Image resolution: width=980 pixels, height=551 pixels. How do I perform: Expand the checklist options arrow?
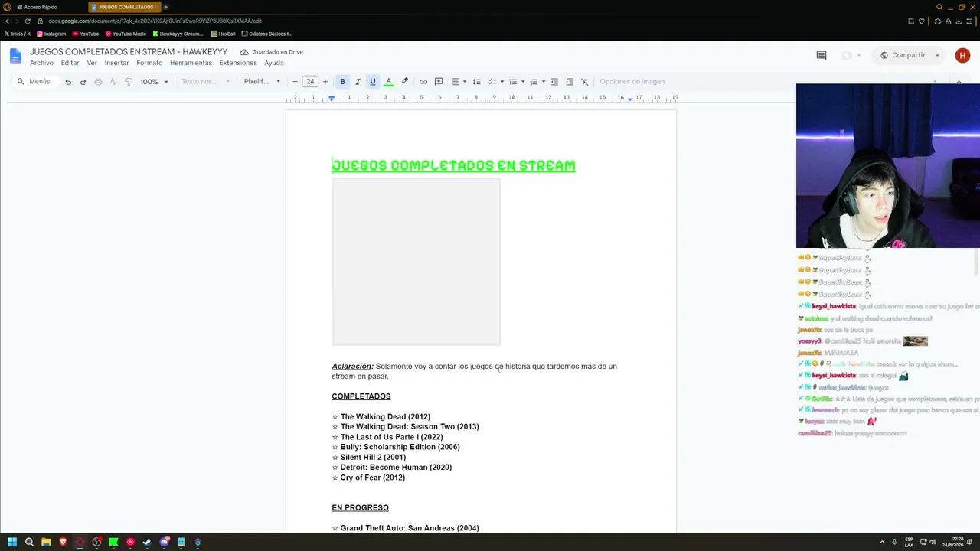[x=501, y=82]
